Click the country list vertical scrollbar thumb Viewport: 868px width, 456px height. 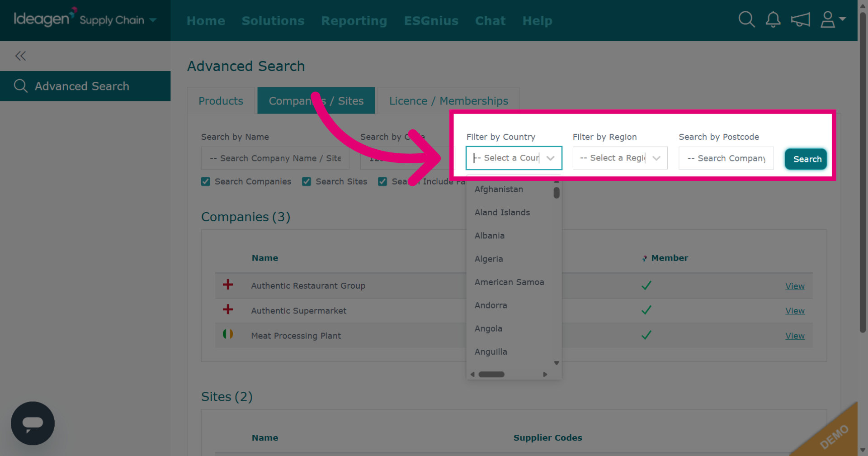pos(557,193)
